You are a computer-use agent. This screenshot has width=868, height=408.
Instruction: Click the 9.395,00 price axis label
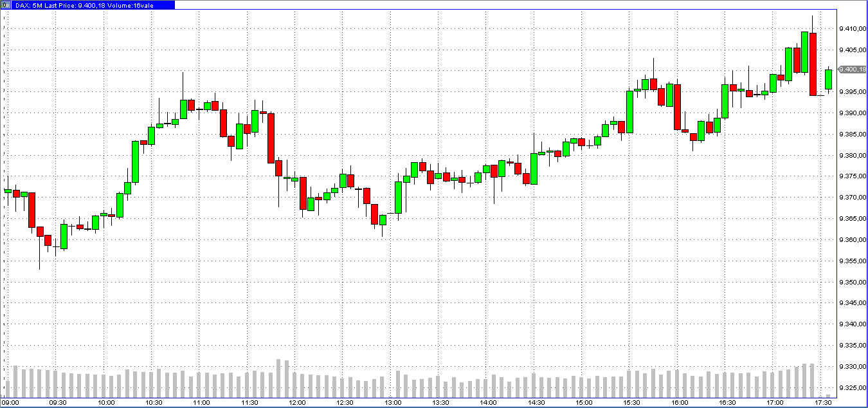[851, 92]
